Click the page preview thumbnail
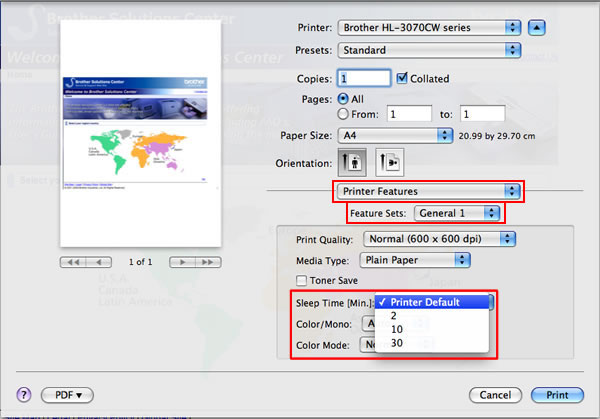 (140, 134)
